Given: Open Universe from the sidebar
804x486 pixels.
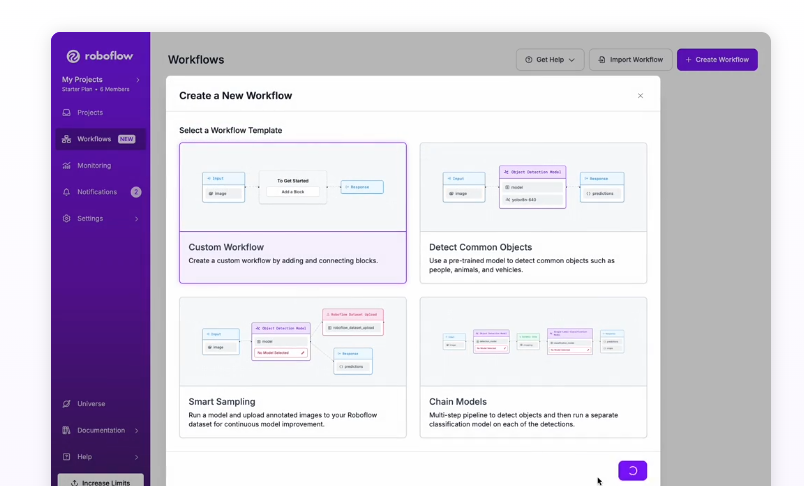Looking at the screenshot, I should [x=100, y=403].
